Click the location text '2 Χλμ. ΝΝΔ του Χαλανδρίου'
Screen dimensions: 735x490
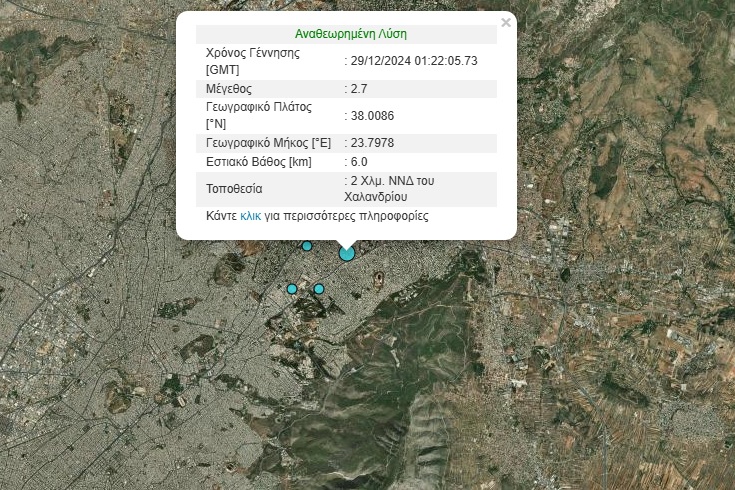tap(389, 188)
